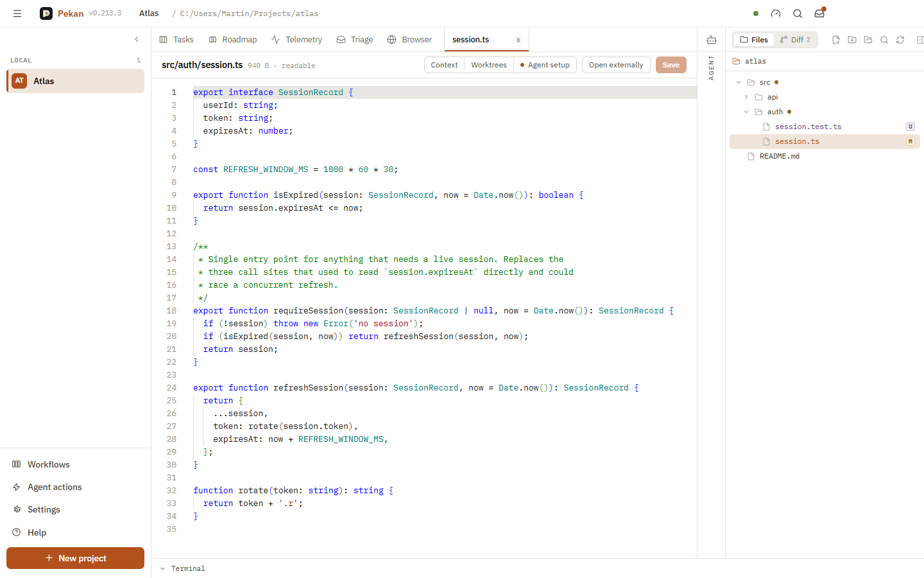Collapse the auth folder

(746, 112)
